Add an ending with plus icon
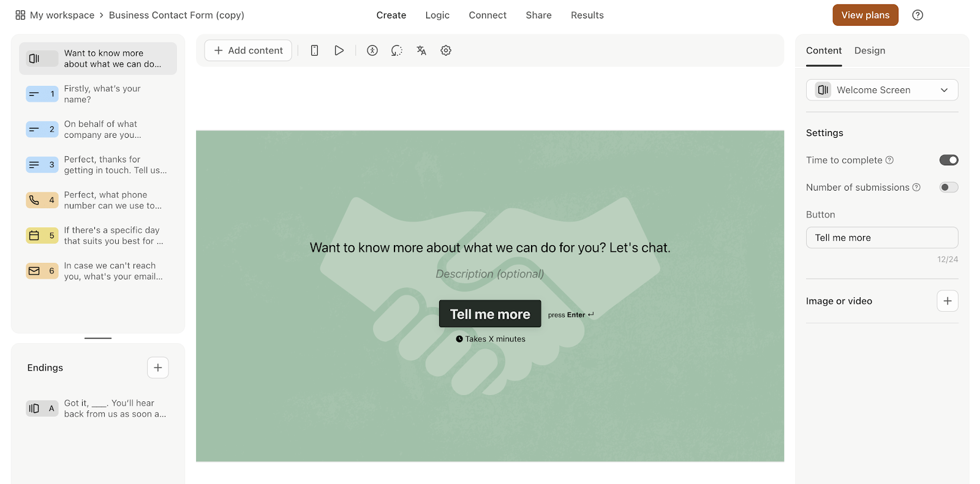The height and width of the screenshot is (484, 980). (x=158, y=368)
